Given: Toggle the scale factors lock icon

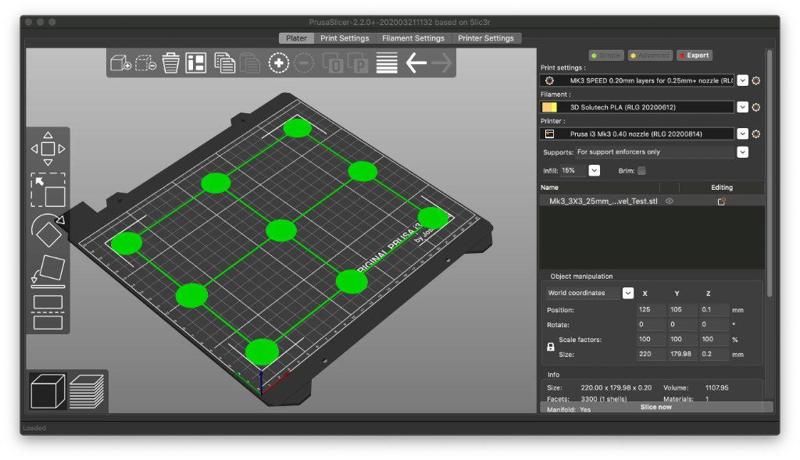Looking at the screenshot, I should [x=551, y=347].
